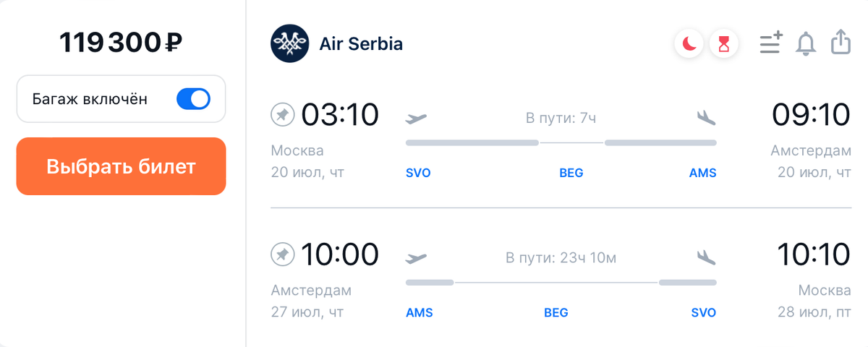This screenshot has height=347, width=868.
Task: Toggle the "Багаж включён" baggage switch
Action: [193, 99]
